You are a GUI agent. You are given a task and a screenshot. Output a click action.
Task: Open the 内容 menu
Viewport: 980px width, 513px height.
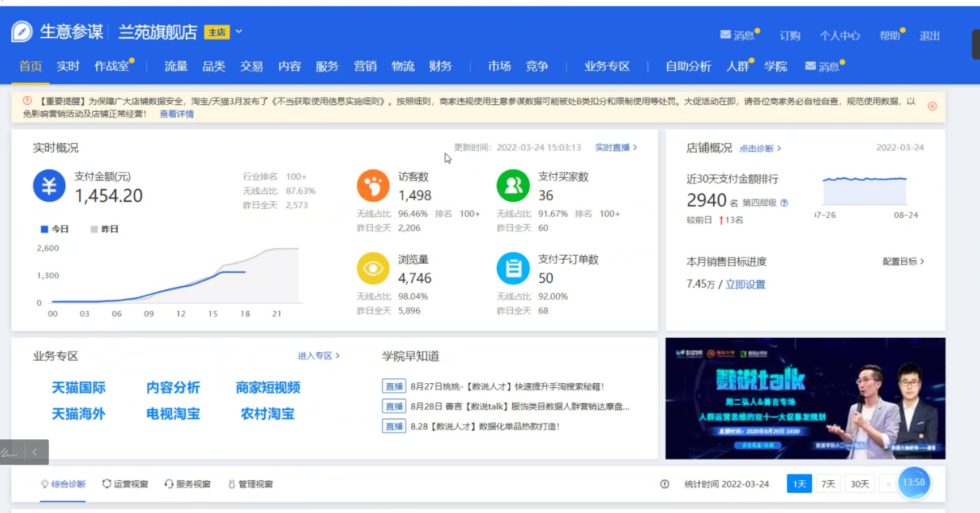[289, 66]
